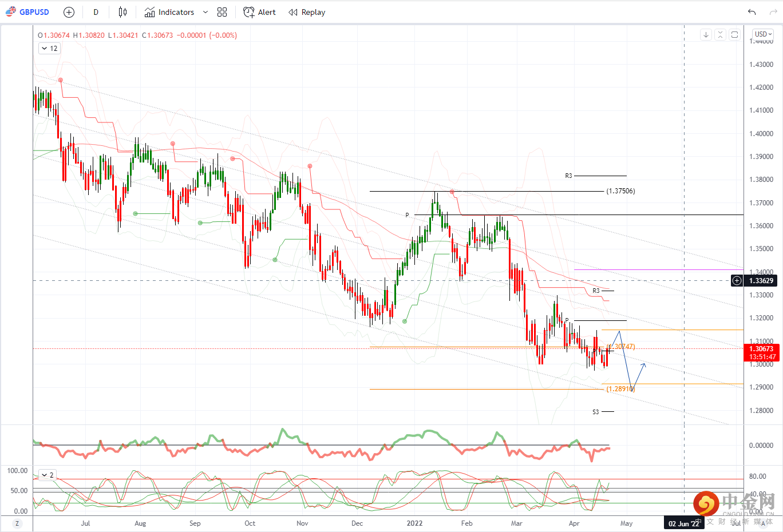The height and width of the screenshot is (532, 783).
Task: Create a new Alert
Action: (259, 12)
